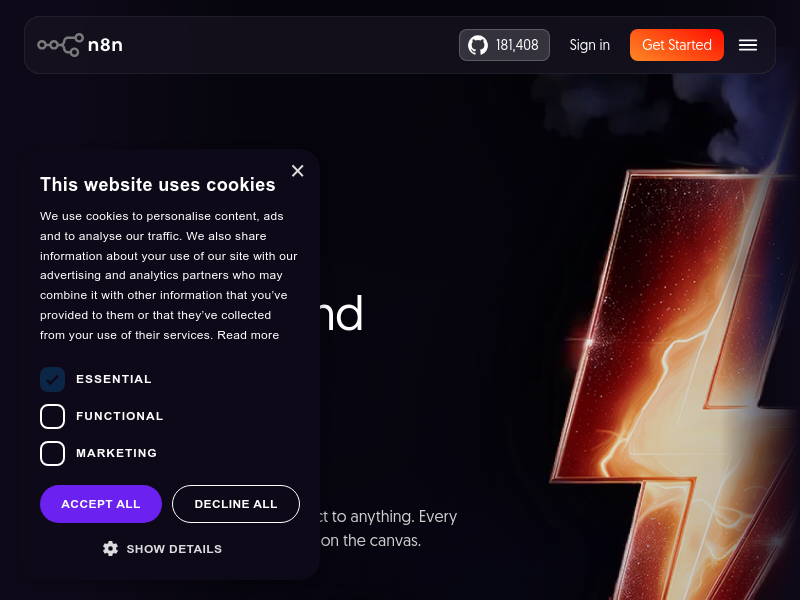The width and height of the screenshot is (800, 600).
Task: Toggle the Essential cookies checkbox
Action: pyautogui.click(x=52, y=379)
